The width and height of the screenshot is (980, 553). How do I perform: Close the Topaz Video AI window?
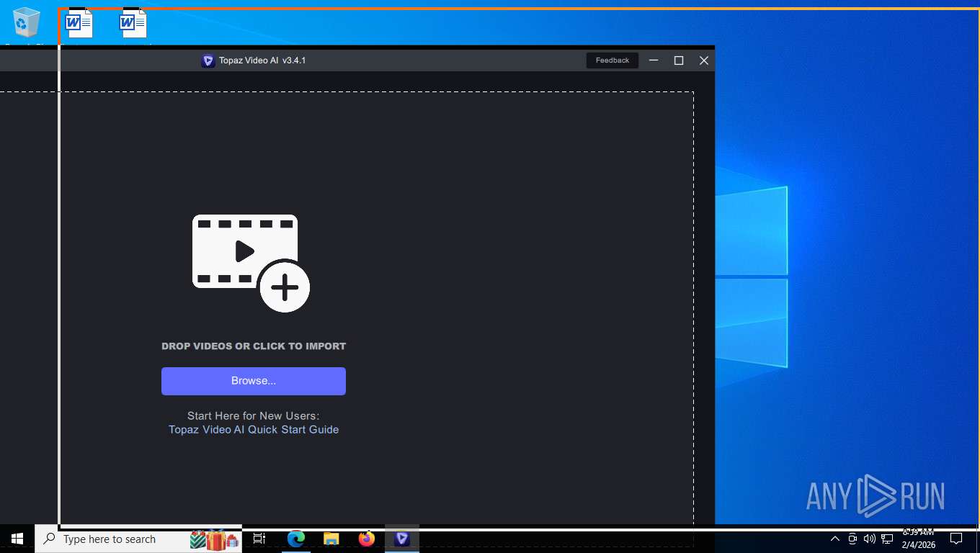coord(704,60)
